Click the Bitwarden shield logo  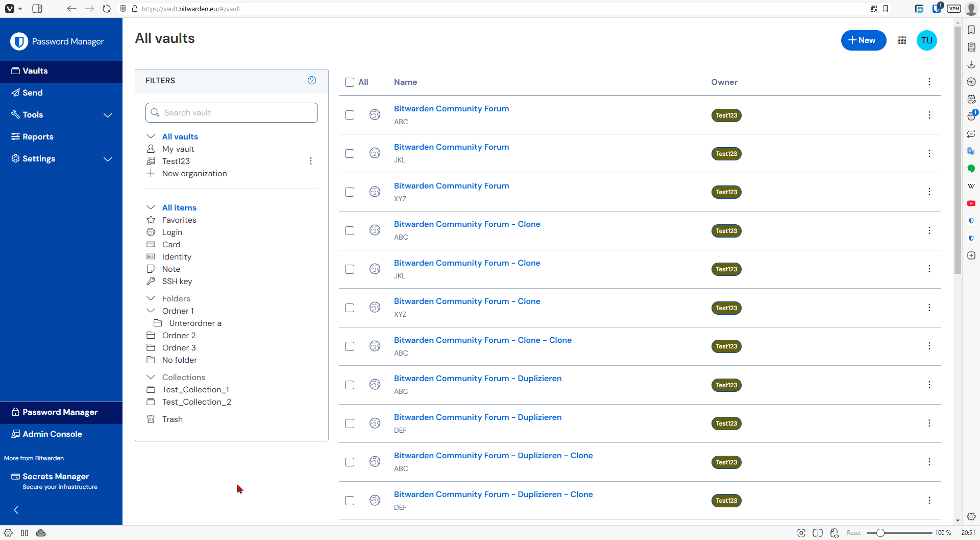[19, 41]
